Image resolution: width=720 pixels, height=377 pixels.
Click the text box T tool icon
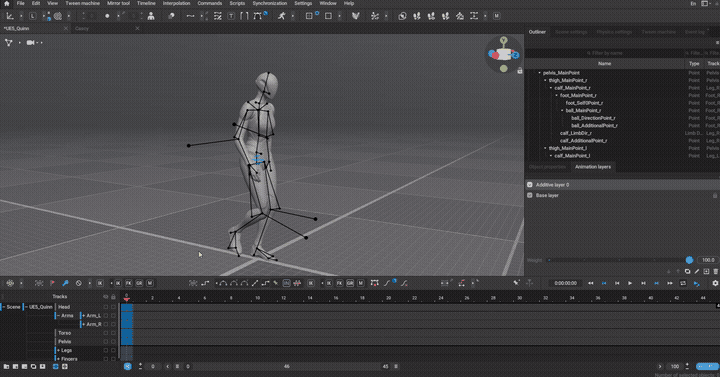click(231, 16)
